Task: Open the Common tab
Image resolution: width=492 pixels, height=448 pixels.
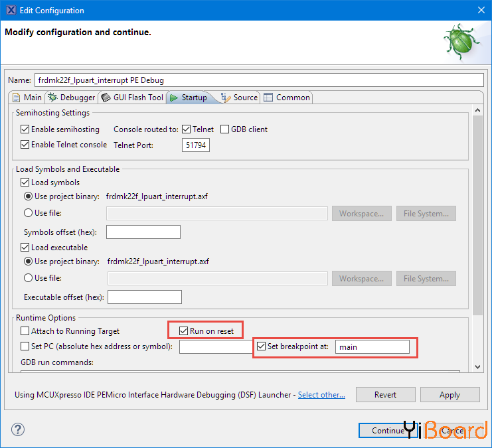Action: coord(287,98)
